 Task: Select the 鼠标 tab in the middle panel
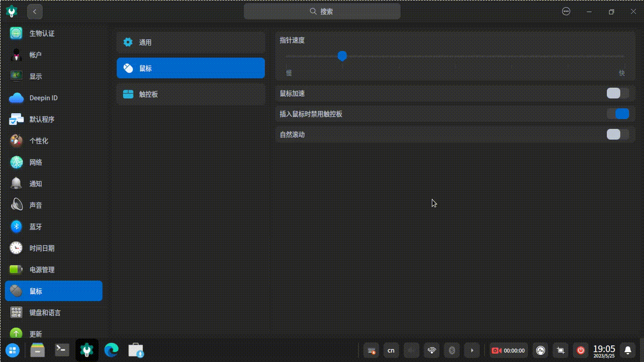(191, 68)
